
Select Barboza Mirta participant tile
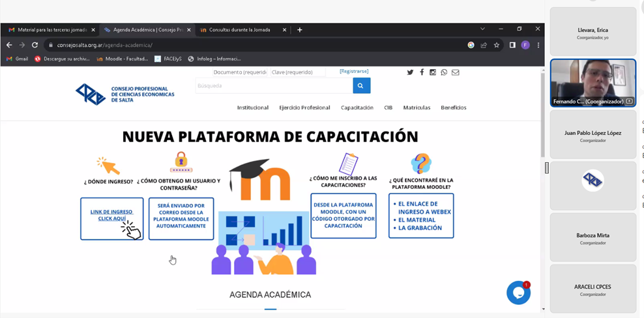click(593, 237)
